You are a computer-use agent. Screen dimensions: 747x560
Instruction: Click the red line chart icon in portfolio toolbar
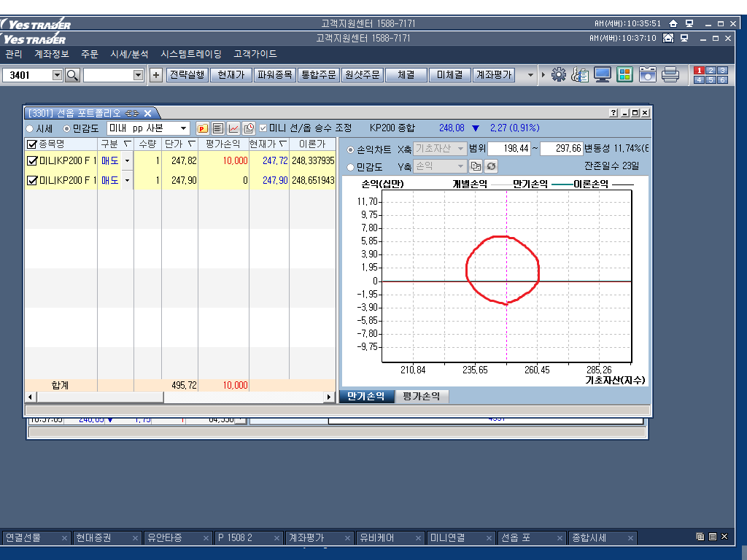[x=233, y=128]
